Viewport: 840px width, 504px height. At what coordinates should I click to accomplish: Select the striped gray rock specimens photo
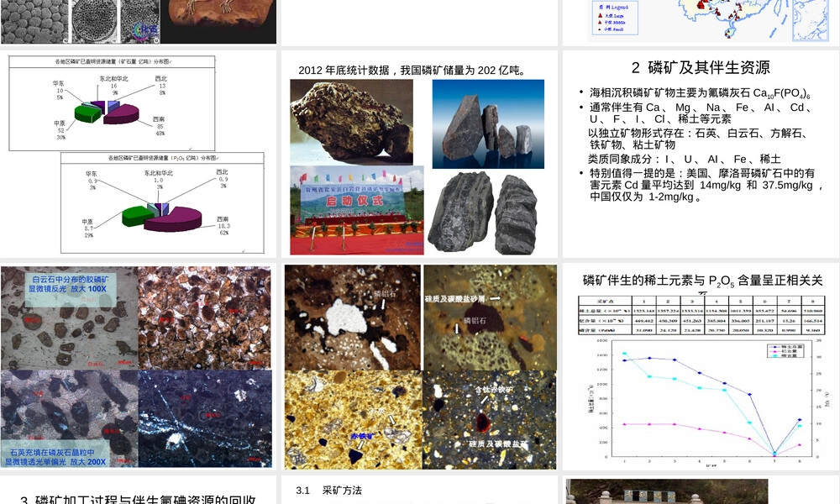coord(482,213)
